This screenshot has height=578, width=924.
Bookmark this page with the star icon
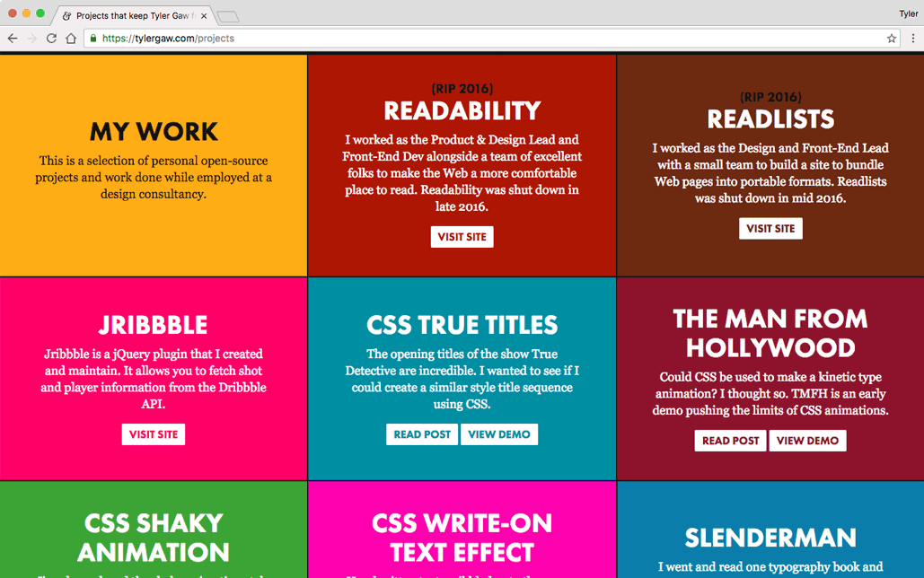coord(890,38)
